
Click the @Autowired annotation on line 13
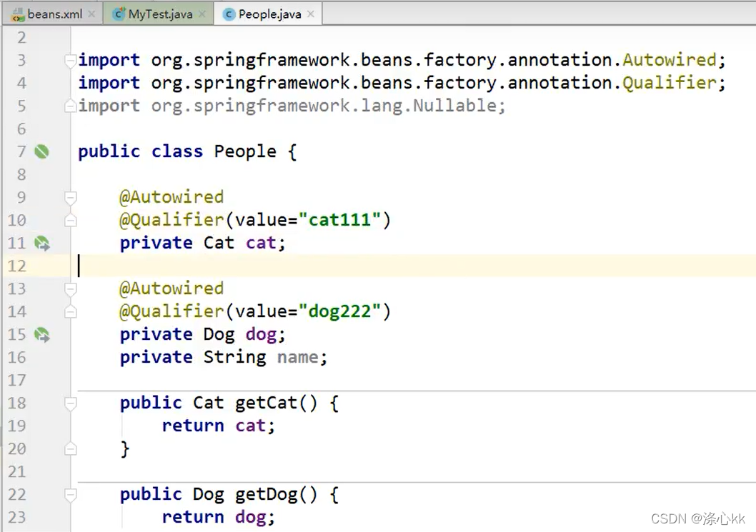click(171, 288)
